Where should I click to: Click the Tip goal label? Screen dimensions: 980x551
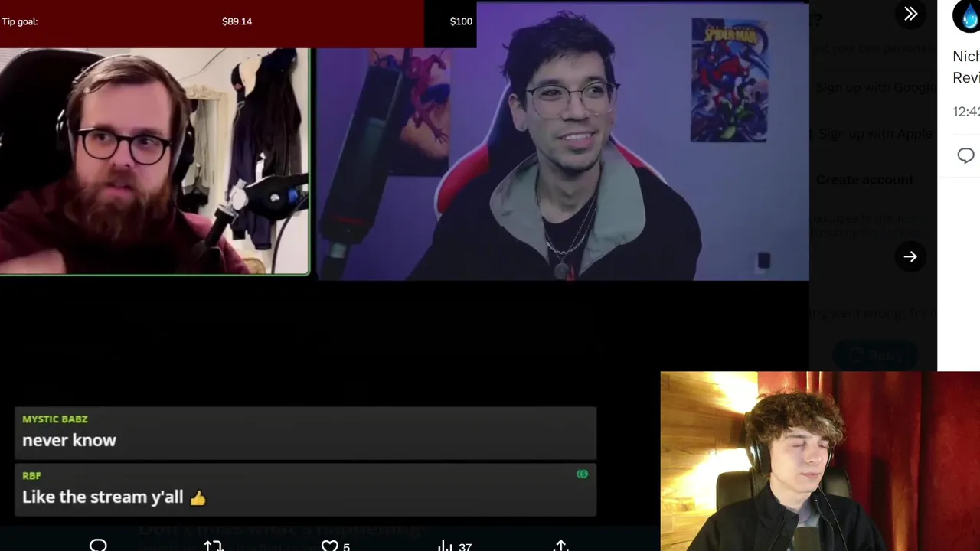[x=19, y=21]
